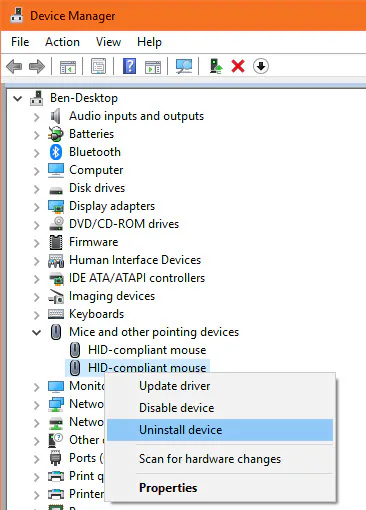
Task: Expand the Imaging devices category
Action: [37, 297]
